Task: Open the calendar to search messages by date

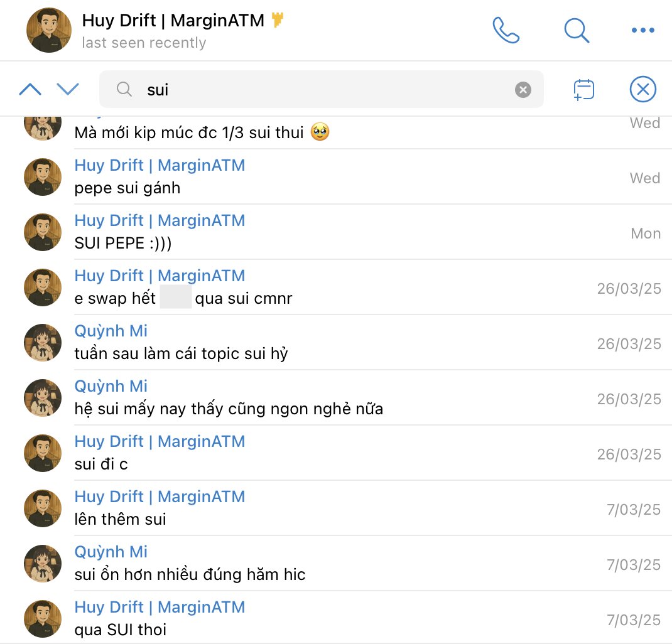Action: click(x=582, y=89)
